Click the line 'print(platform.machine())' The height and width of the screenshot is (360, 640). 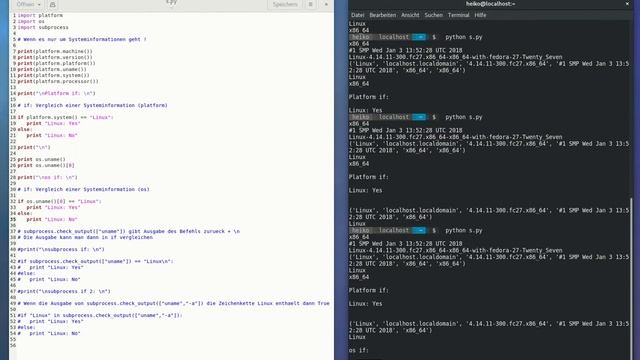55,51
